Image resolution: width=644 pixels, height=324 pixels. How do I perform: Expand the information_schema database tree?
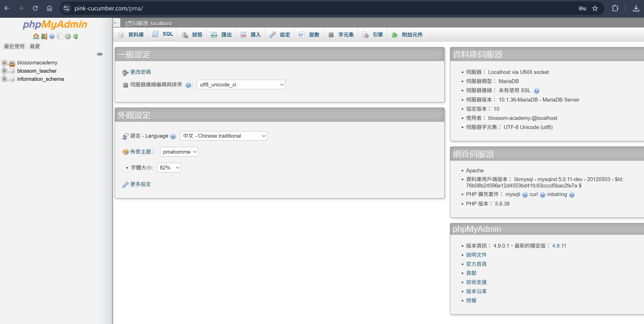pos(4,79)
